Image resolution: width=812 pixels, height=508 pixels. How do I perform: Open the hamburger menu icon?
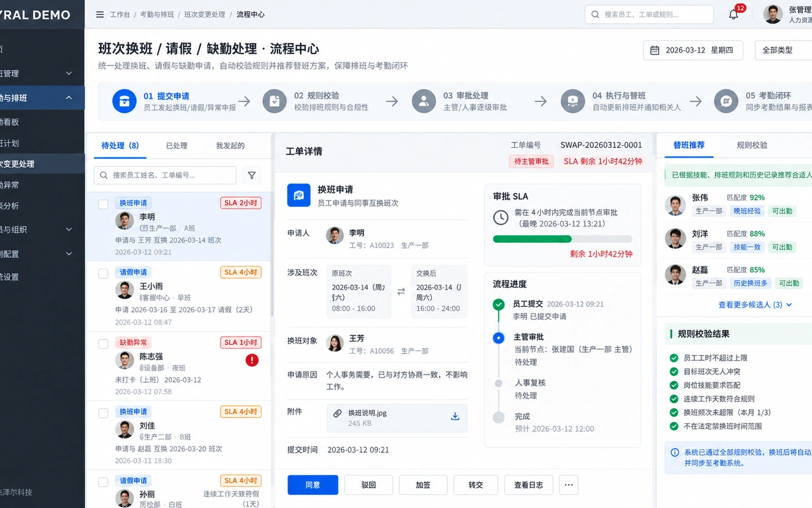click(100, 15)
